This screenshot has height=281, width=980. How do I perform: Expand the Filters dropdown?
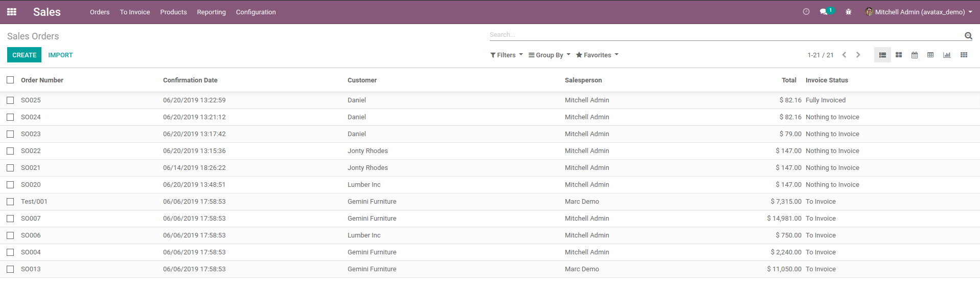(x=506, y=55)
